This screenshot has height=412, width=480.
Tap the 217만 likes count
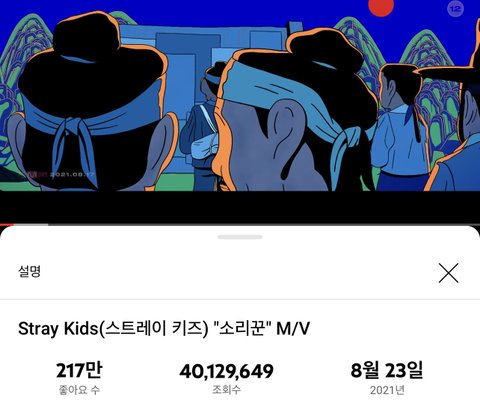coord(79,370)
